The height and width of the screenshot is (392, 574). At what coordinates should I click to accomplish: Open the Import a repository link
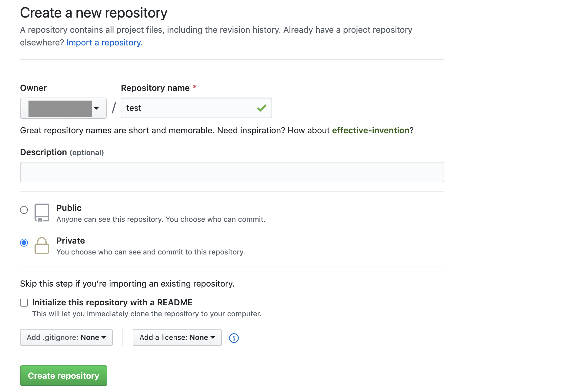tap(104, 43)
